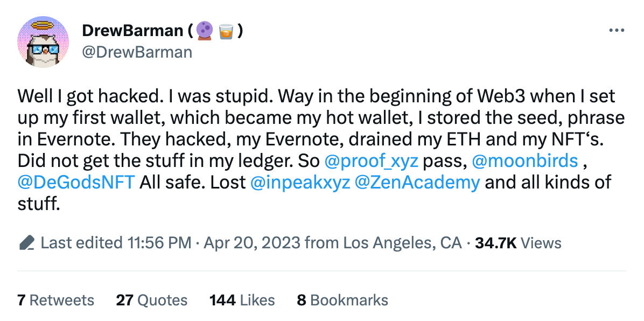
Task: Open the 34.7K Views analytics
Action: tap(518, 243)
